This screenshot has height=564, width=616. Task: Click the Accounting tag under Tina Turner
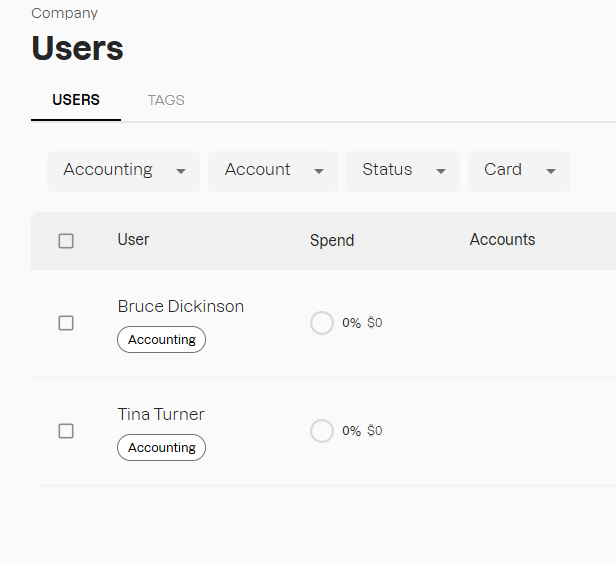(161, 448)
